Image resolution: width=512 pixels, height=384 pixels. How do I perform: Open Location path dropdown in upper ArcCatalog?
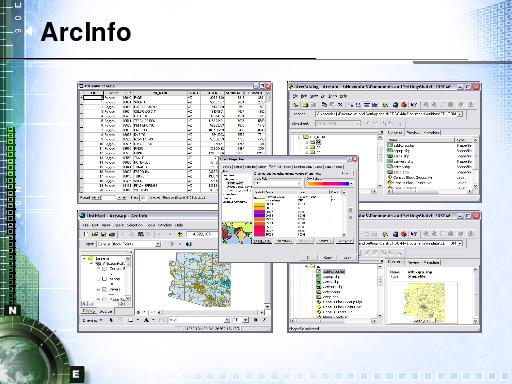(x=460, y=114)
